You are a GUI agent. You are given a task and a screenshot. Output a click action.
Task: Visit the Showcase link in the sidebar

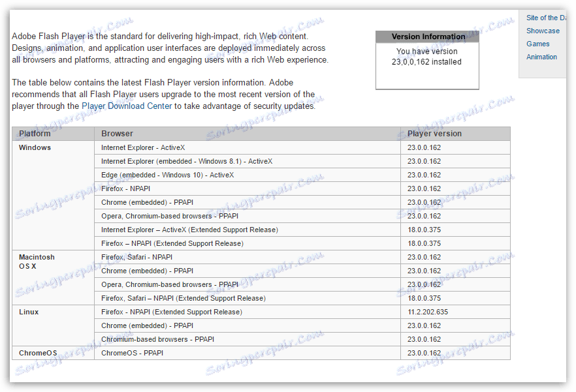pos(543,31)
